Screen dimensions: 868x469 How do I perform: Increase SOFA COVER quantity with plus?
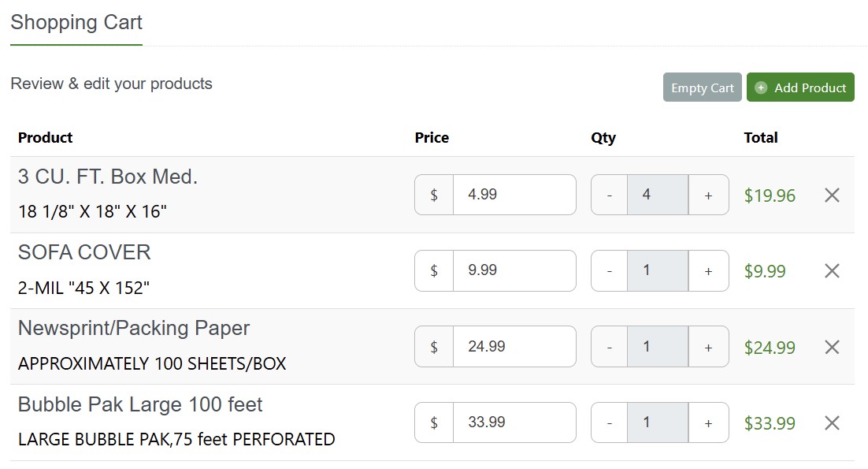pos(709,271)
